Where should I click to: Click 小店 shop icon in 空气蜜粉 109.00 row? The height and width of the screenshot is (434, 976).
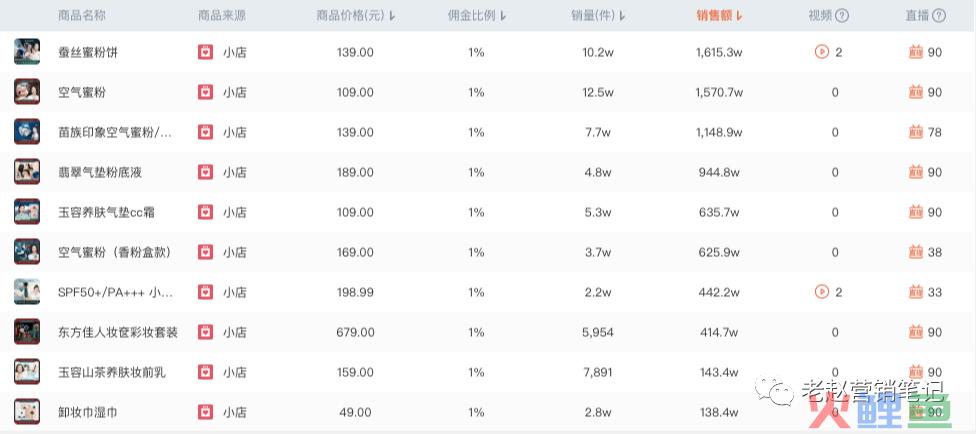click(x=205, y=92)
